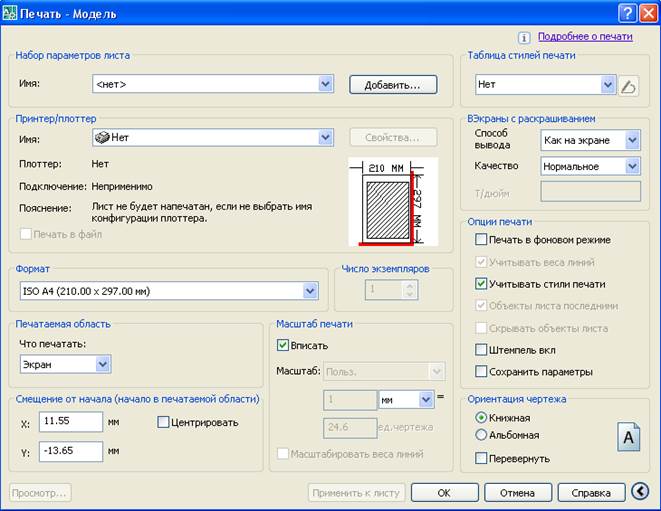The height and width of the screenshot is (511, 661).
Task: Click the Пояснение text about plotter configuration
Action: pyautogui.click(x=202, y=212)
